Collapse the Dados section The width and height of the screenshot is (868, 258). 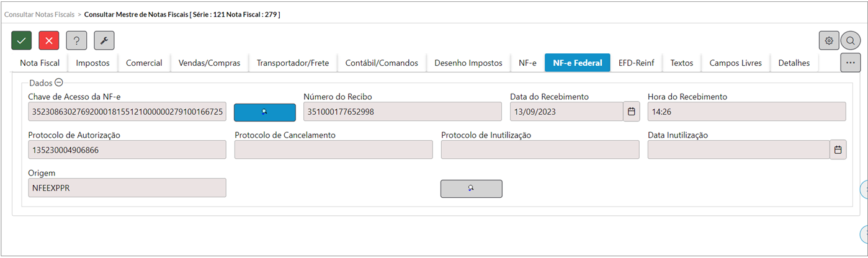pos(59,82)
